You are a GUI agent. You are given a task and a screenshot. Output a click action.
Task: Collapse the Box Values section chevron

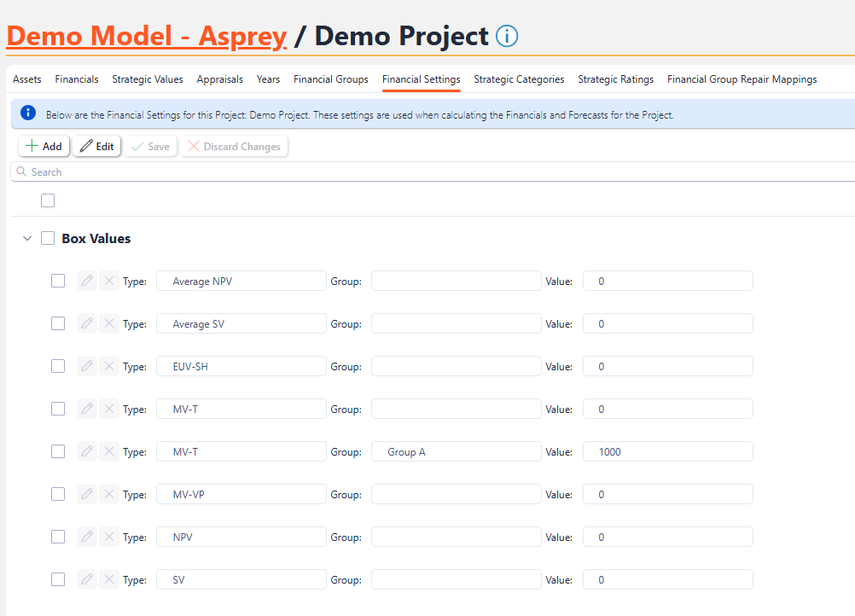26,239
